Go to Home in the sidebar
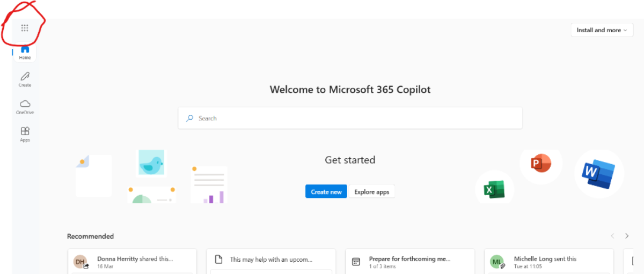This screenshot has height=274, width=644. tap(25, 52)
